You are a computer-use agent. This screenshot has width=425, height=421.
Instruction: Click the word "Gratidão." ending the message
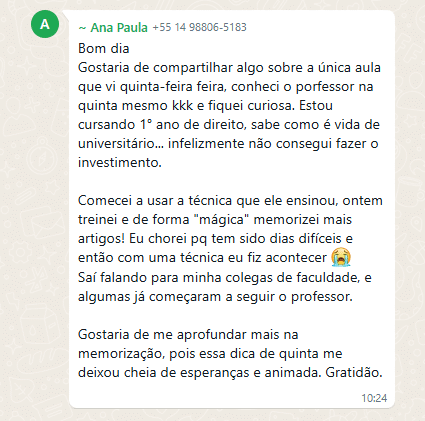pyautogui.click(x=354, y=372)
